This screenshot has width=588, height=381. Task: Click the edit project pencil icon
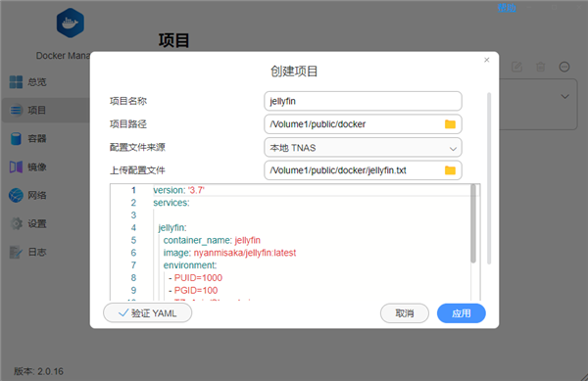click(516, 67)
